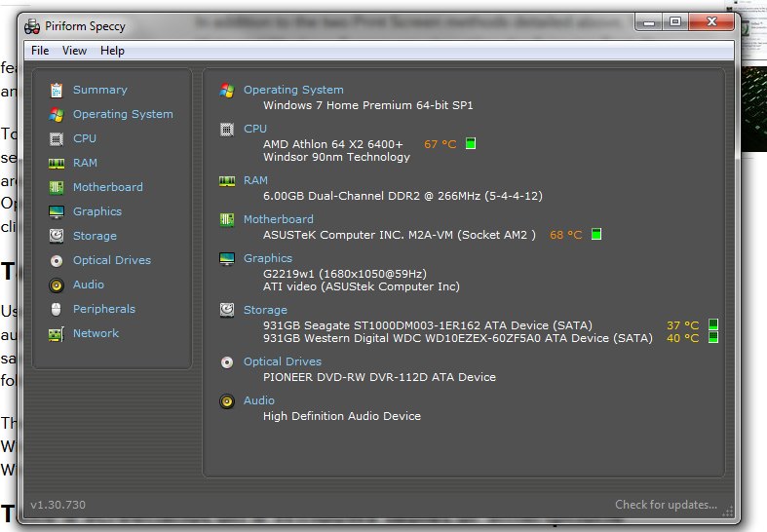
Task: Open the RAM section from sidebar
Action: (x=85, y=163)
